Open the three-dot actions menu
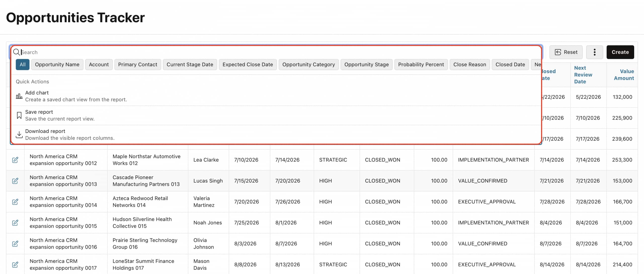The image size is (644, 274). point(594,52)
